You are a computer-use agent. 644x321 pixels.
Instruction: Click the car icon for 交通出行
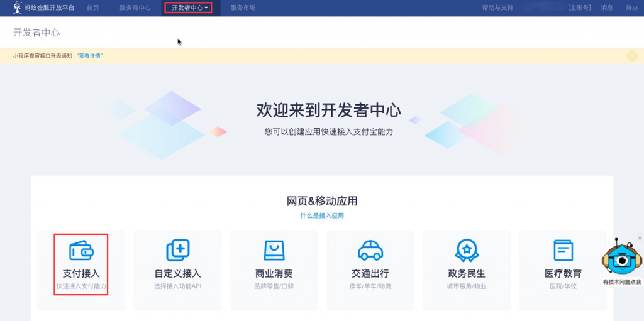pos(370,250)
